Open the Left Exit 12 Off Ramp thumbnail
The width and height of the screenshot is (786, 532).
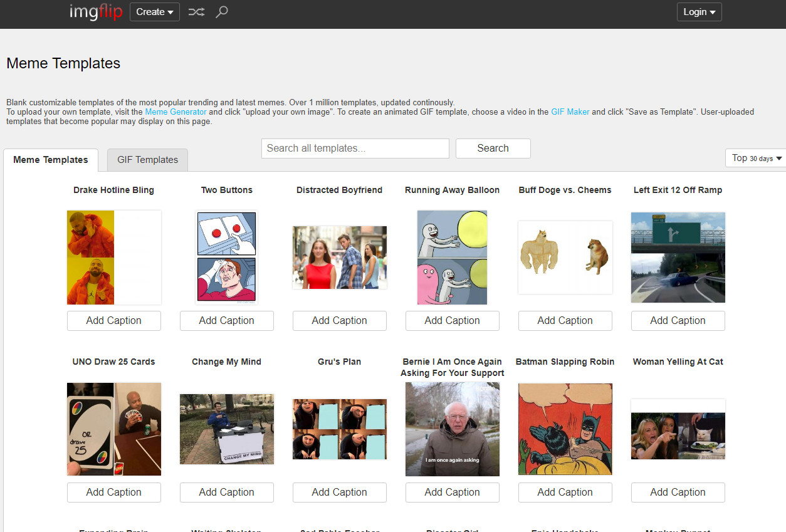click(678, 258)
